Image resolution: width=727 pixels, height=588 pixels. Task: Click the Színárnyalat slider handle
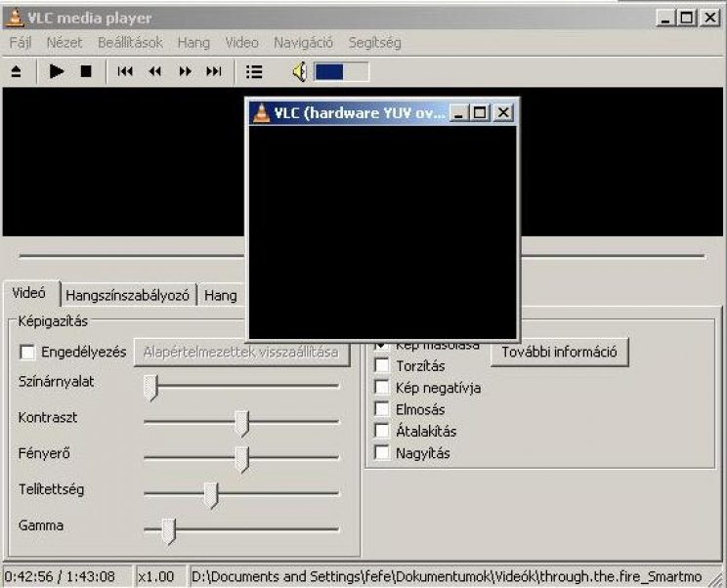tap(150, 388)
